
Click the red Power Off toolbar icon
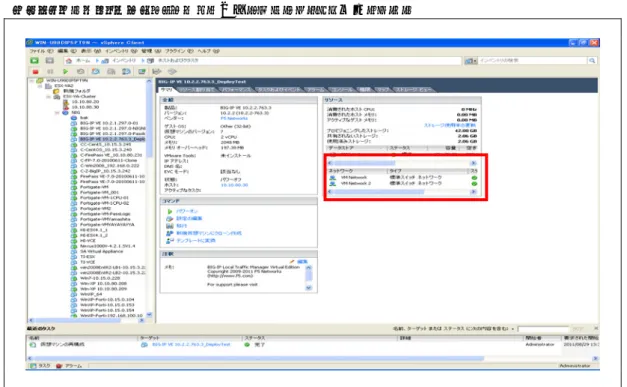[x=36, y=72]
